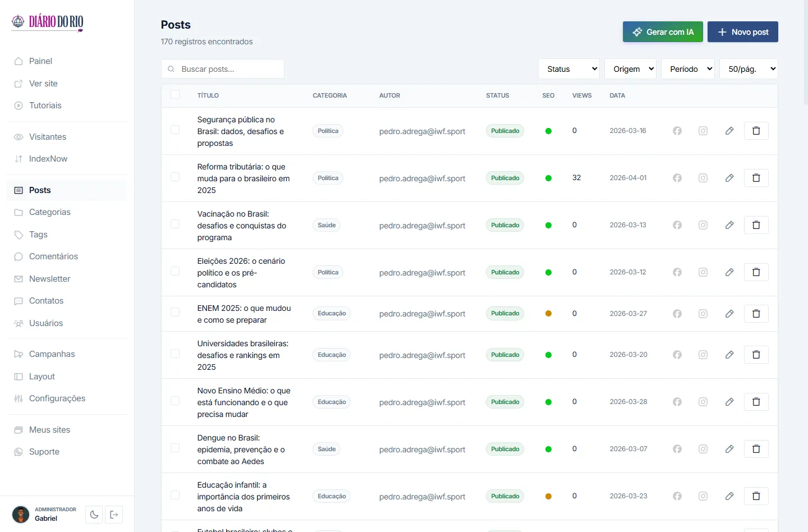
Task: Open Newsletter in the sidebar
Action: coord(67,279)
